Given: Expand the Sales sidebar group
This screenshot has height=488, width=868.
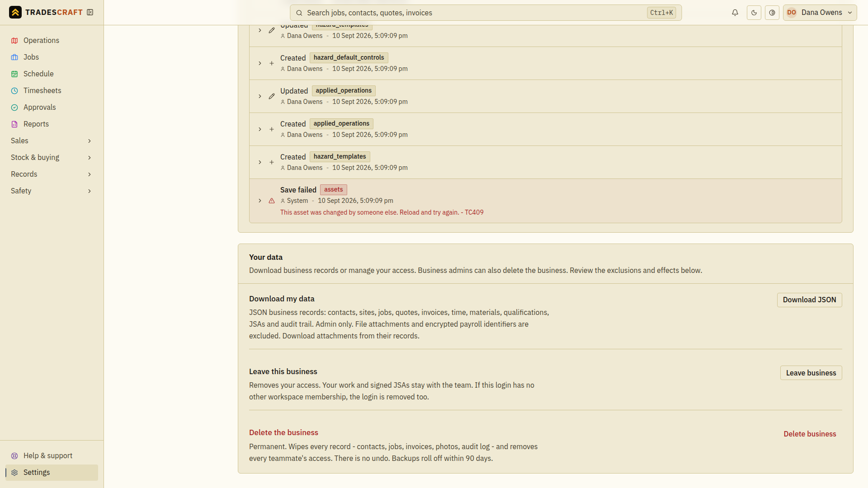Looking at the screenshot, I should [52, 141].
